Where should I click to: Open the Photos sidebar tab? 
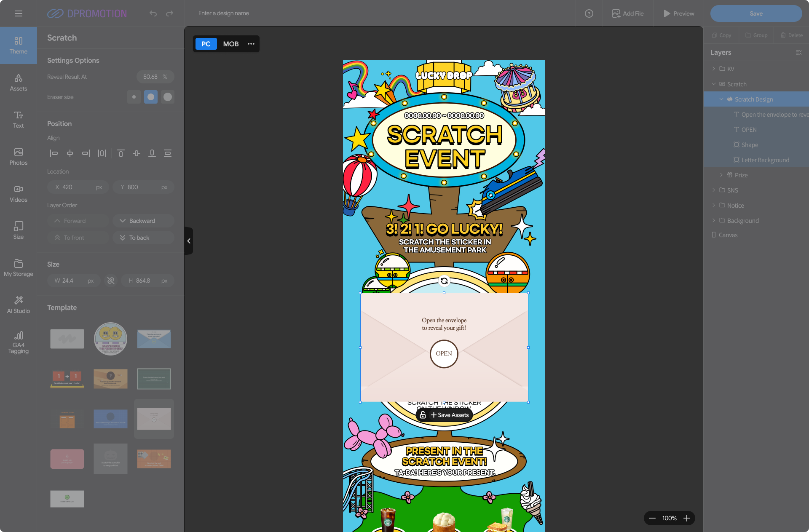(19, 156)
